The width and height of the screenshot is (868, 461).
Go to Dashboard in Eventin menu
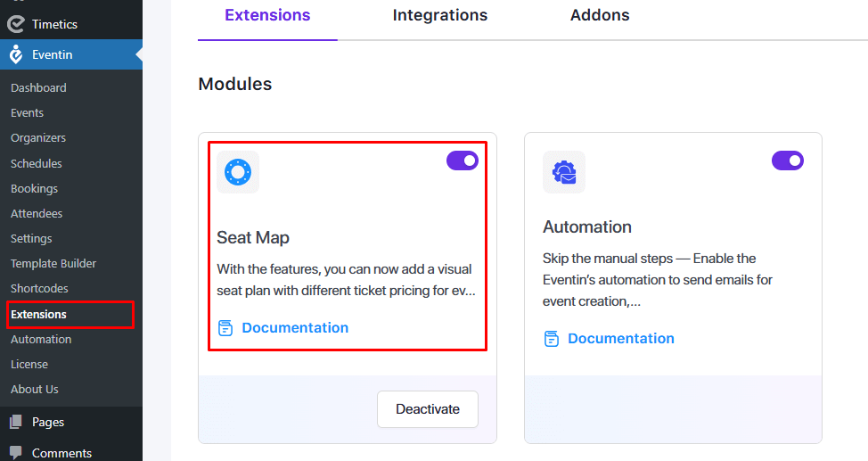click(x=38, y=88)
